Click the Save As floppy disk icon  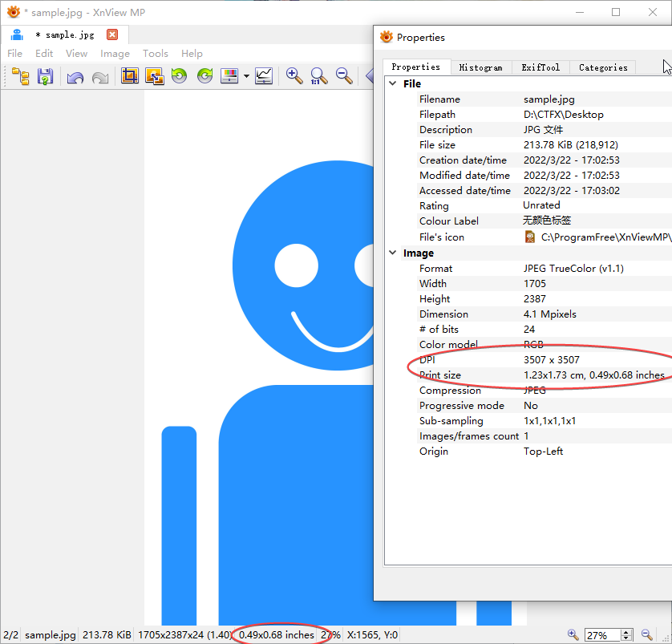tap(45, 76)
